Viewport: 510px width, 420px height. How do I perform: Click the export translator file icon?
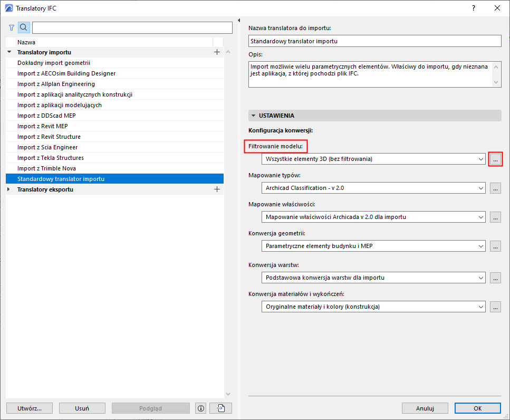(x=221, y=408)
